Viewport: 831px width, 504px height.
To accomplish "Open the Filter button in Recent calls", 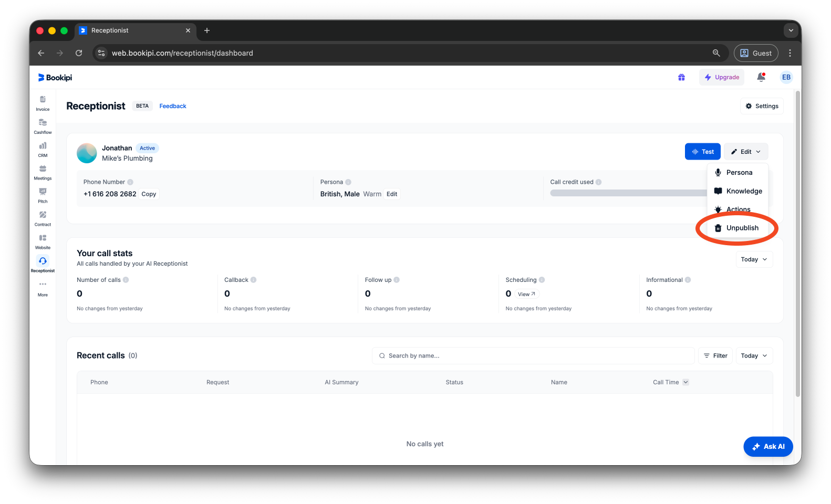I will tap(715, 356).
